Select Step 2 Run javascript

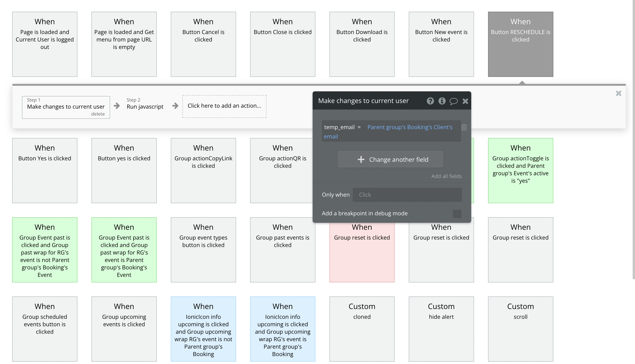point(145,106)
